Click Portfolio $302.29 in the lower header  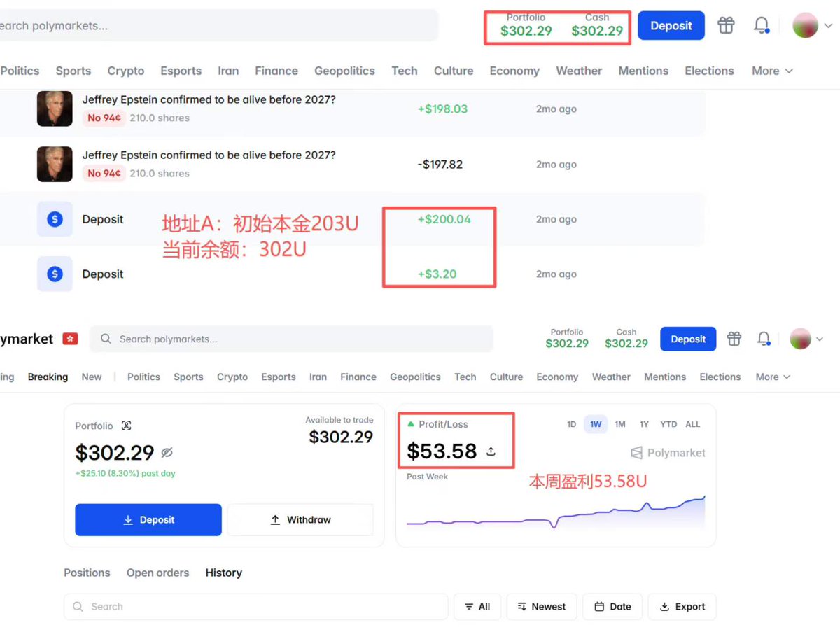tap(567, 339)
